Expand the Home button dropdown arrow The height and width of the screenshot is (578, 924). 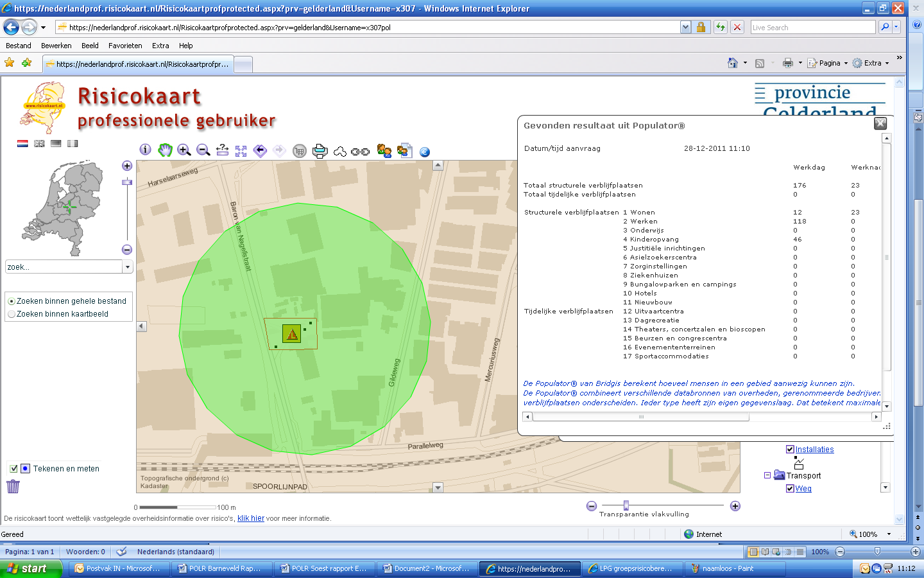pyautogui.click(x=745, y=63)
